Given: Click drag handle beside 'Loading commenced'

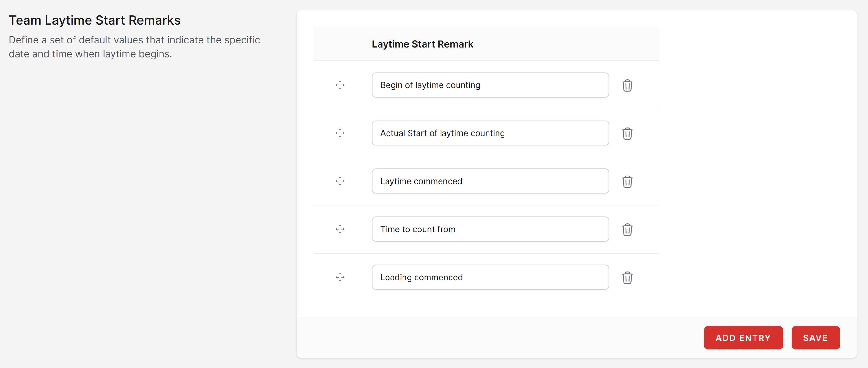Looking at the screenshot, I should pyautogui.click(x=340, y=277).
